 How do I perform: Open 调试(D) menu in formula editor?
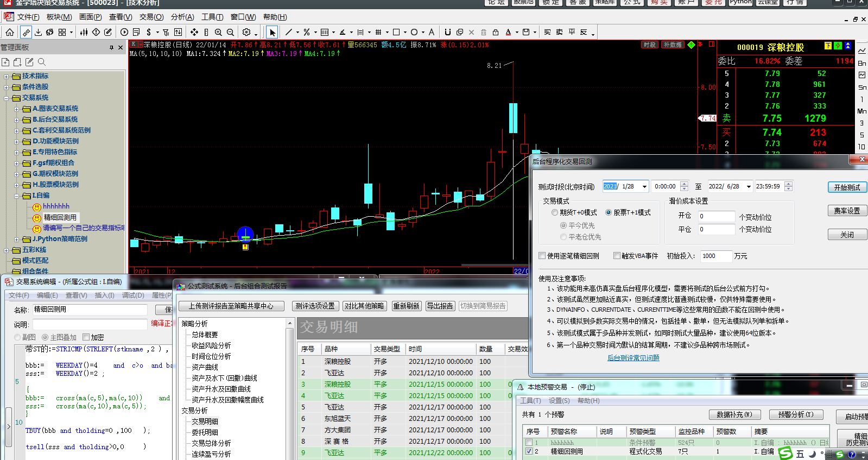pyautogui.click(x=133, y=295)
